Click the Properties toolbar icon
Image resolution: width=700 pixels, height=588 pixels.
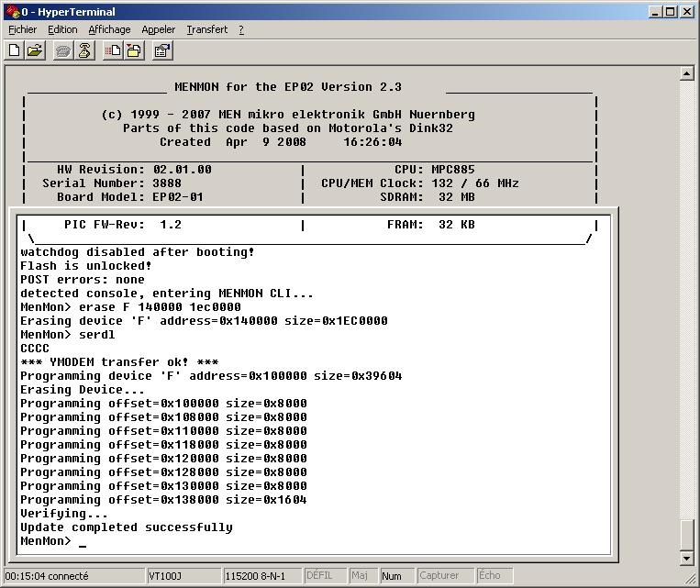(x=162, y=50)
